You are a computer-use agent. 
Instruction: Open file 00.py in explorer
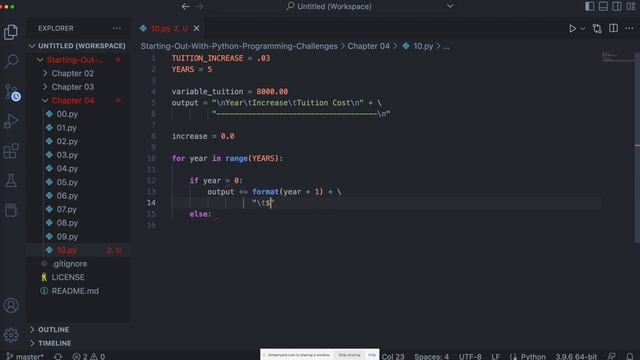(67, 114)
